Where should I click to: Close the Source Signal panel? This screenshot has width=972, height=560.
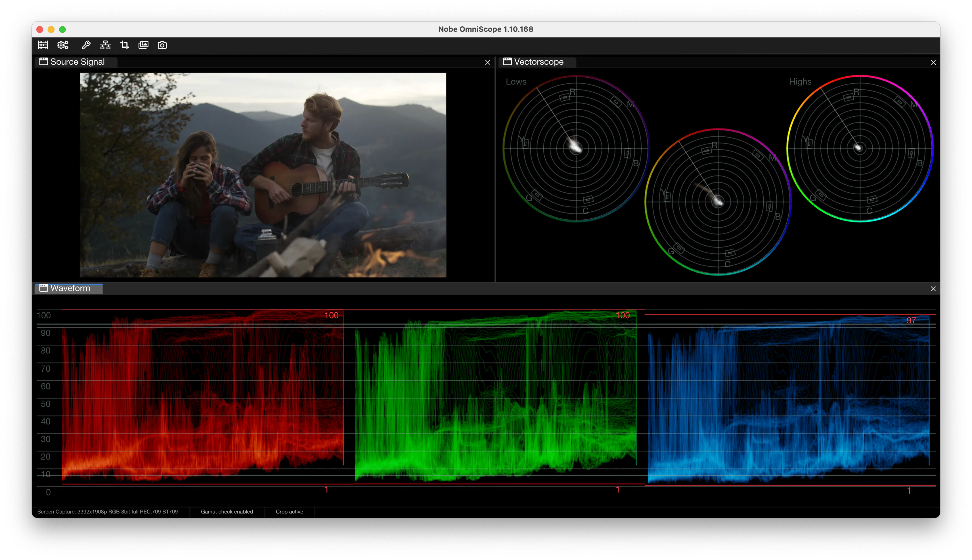pos(487,62)
